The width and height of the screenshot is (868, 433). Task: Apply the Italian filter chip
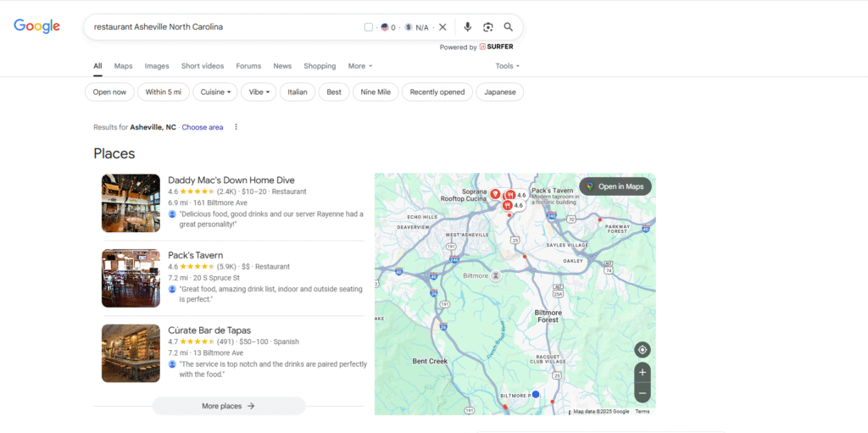298,92
